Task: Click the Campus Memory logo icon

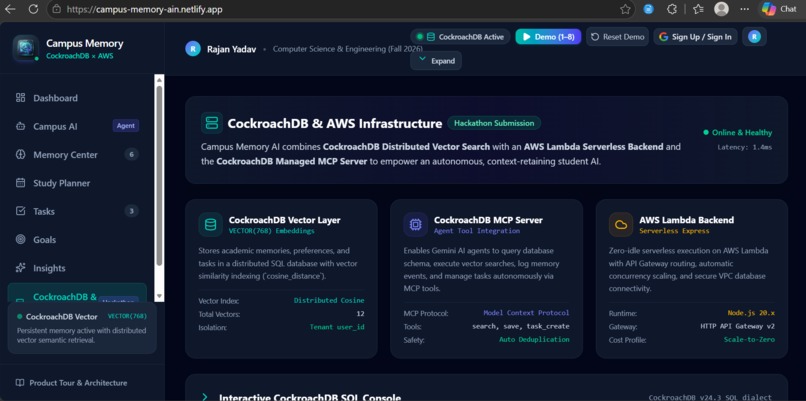Action: 26,48
